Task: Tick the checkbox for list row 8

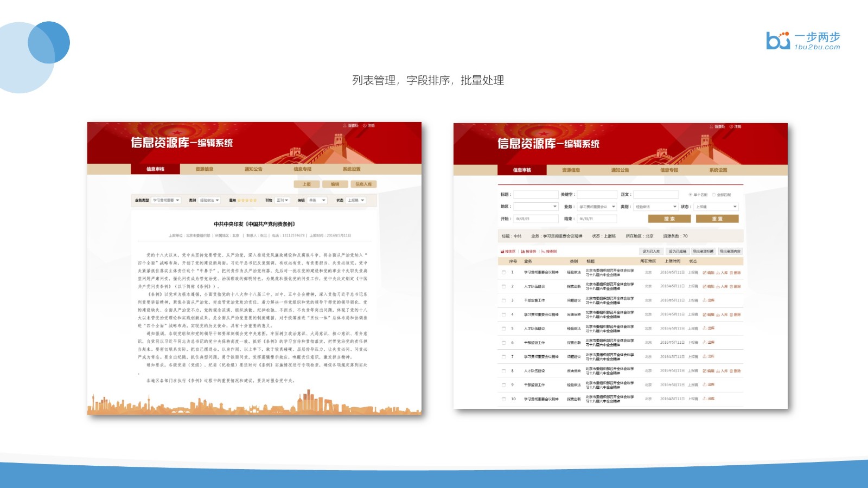Action: 503,371
